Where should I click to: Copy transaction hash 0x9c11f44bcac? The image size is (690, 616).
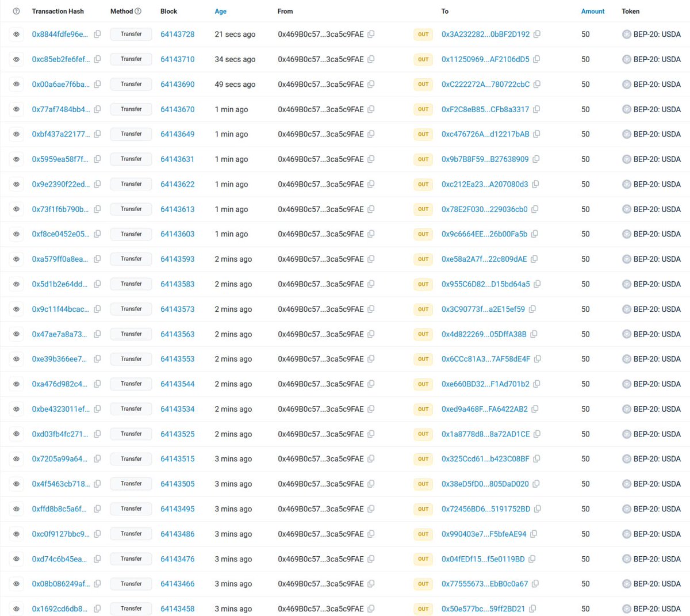coord(97,309)
